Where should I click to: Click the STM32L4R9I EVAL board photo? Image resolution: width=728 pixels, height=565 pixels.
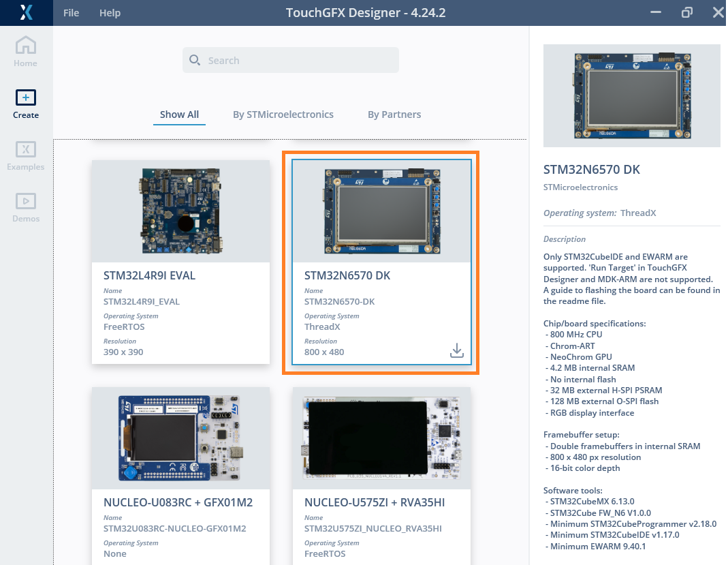pos(180,211)
